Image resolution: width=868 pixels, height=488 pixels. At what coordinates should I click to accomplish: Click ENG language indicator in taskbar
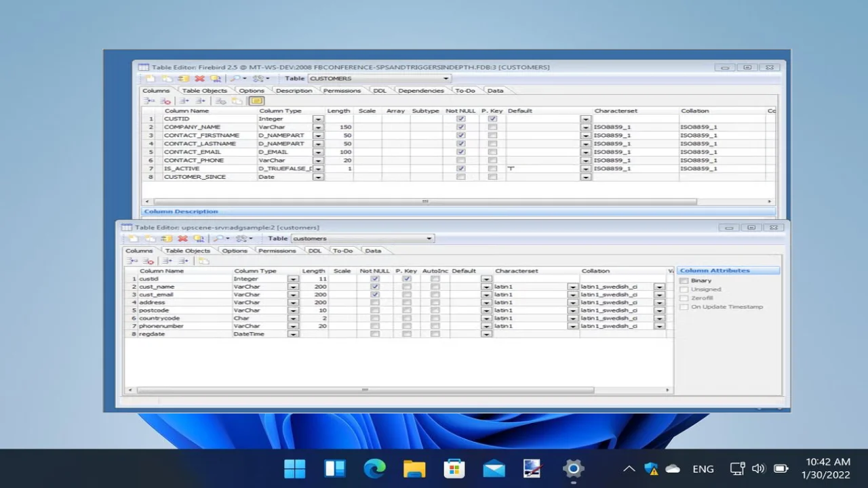pyautogui.click(x=703, y=468)
